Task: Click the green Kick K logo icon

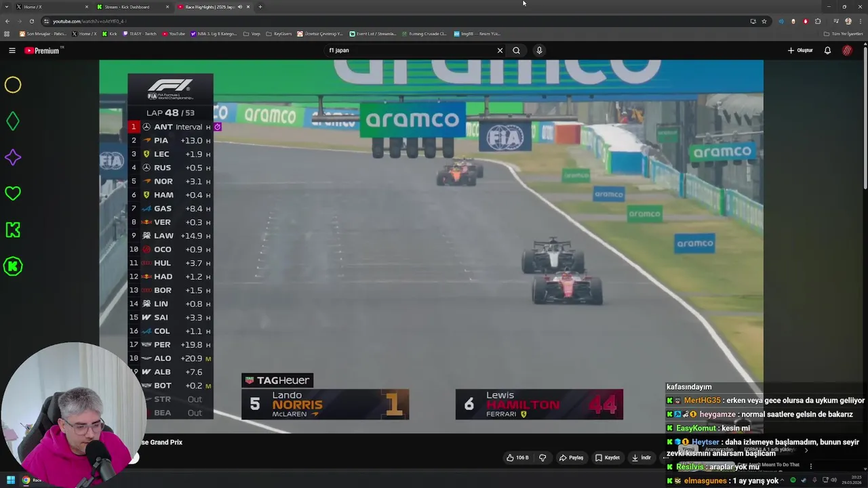Action: (x=13, y=230)
